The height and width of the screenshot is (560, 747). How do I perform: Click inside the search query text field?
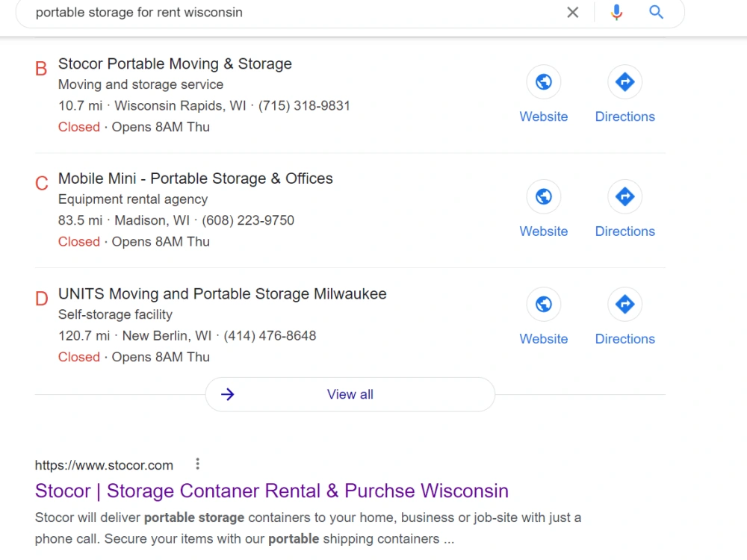295,13
